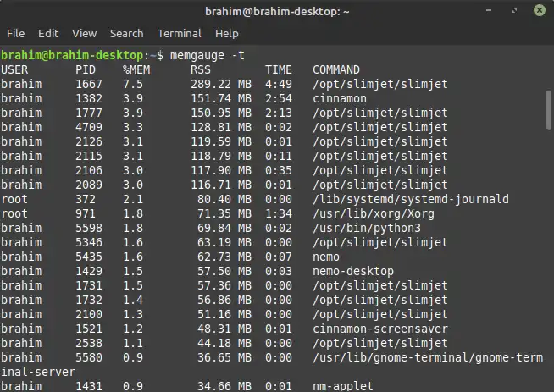Close the terminal window
The height and width of the screenshot is (392, 554).
coord(540,10)
